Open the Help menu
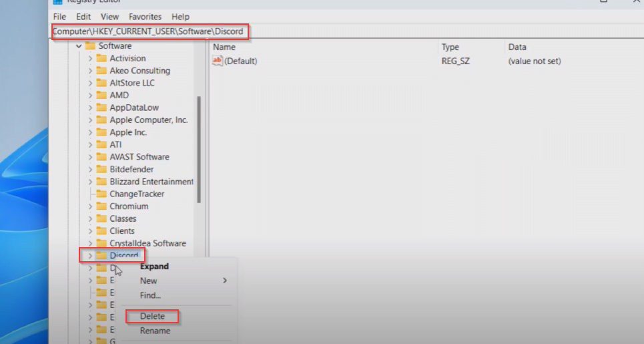The width and height of the screenshot is (644, 344). pos(180,17)
